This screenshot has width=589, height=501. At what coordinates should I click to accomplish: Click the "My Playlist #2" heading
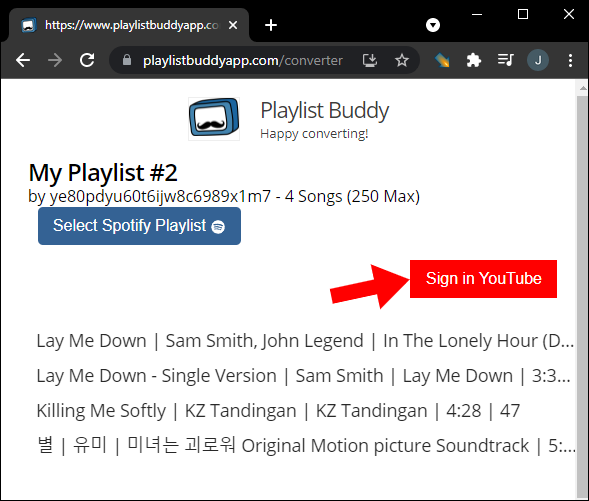tap(103, 173)
